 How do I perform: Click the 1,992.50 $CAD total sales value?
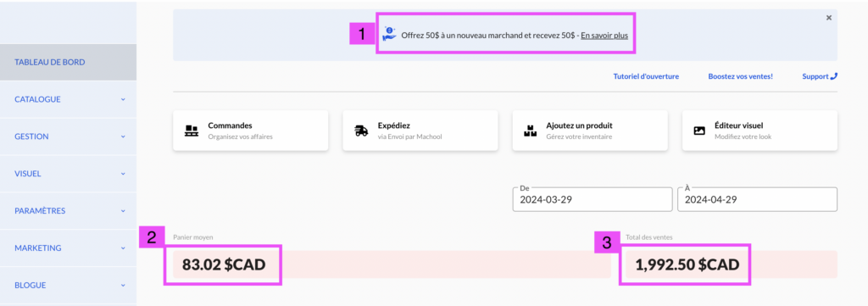point(687,264)
